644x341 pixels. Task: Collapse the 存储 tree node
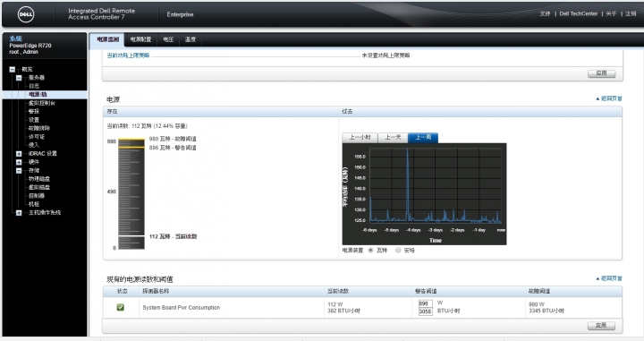point(19,170)
